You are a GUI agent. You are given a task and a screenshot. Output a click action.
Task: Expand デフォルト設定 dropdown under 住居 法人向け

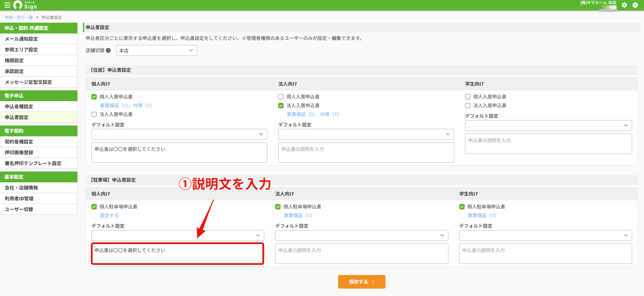tap(366, 134)
